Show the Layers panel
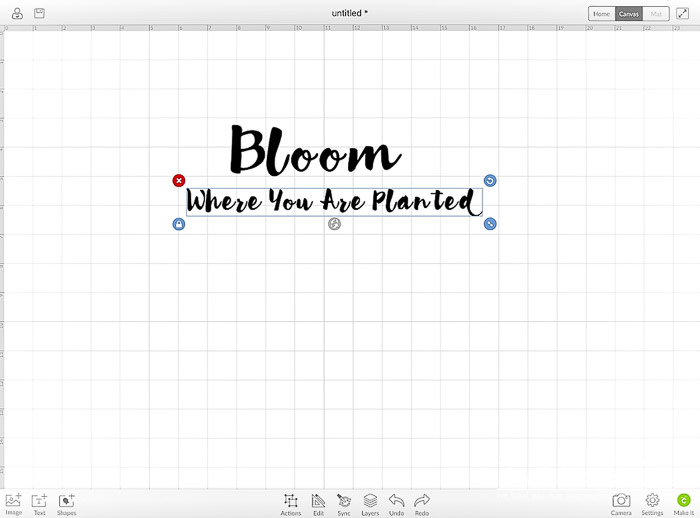The width and height of the screenshot is (700, 518). tap(370, 501)
